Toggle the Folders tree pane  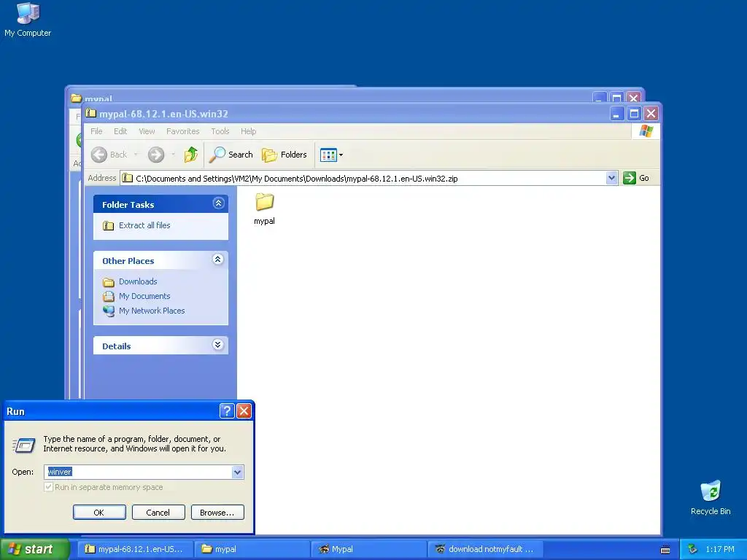tap(285, 155)
